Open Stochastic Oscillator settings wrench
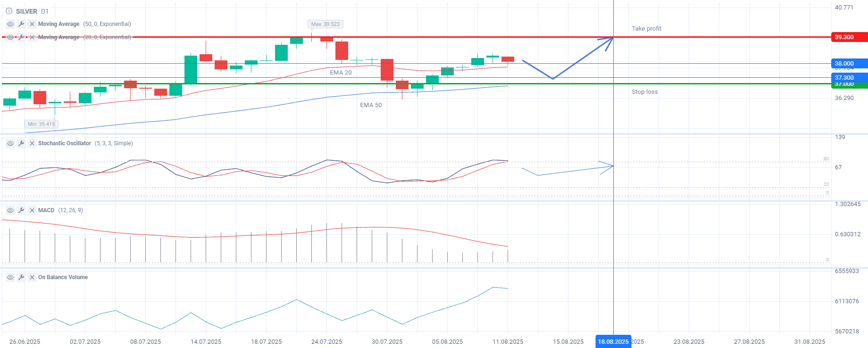868x348 pixels. point(21,143)
